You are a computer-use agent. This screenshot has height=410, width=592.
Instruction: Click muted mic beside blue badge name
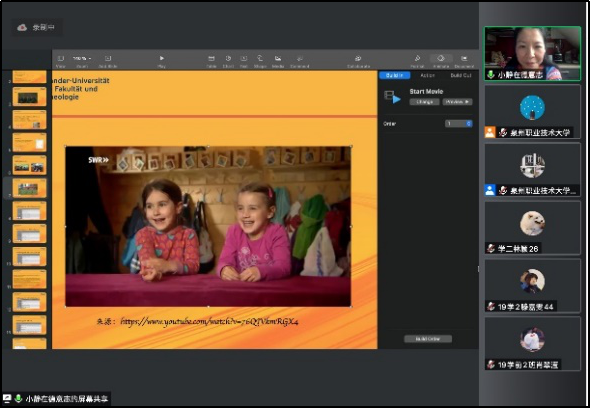(x=503, y=190)
